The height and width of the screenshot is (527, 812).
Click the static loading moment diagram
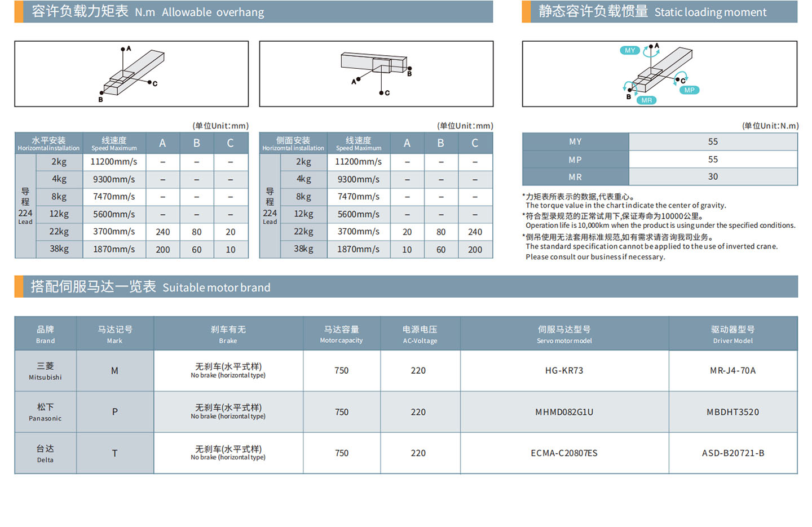click(660, 74)
